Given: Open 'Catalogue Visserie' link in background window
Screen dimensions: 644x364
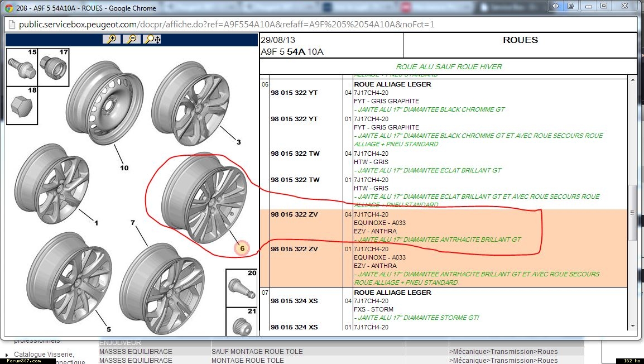Looking at the screenshot, I should (44, 354).
